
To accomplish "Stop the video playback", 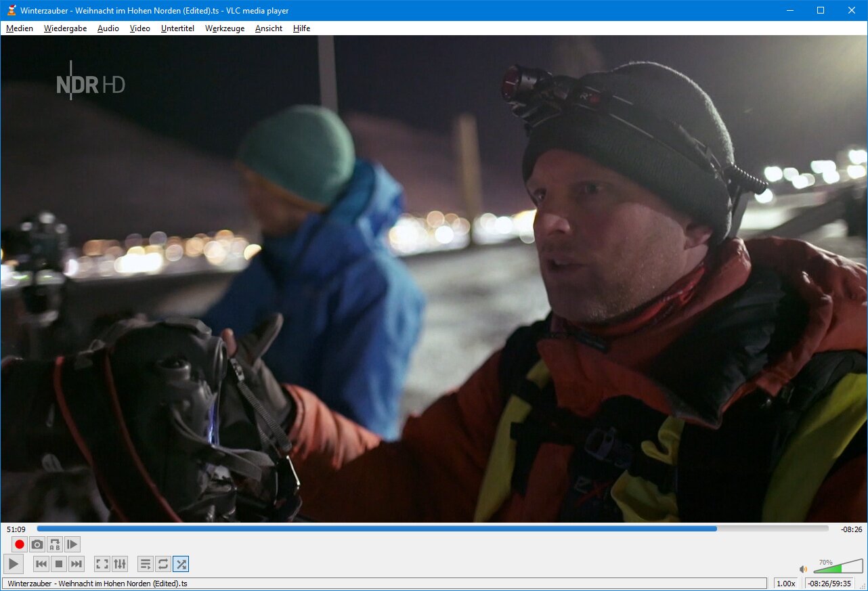I will point(59,564).
